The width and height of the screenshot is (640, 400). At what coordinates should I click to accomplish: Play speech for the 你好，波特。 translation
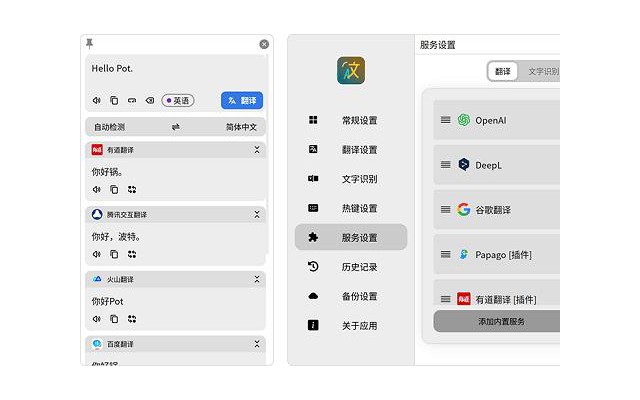tap(97, 254)
